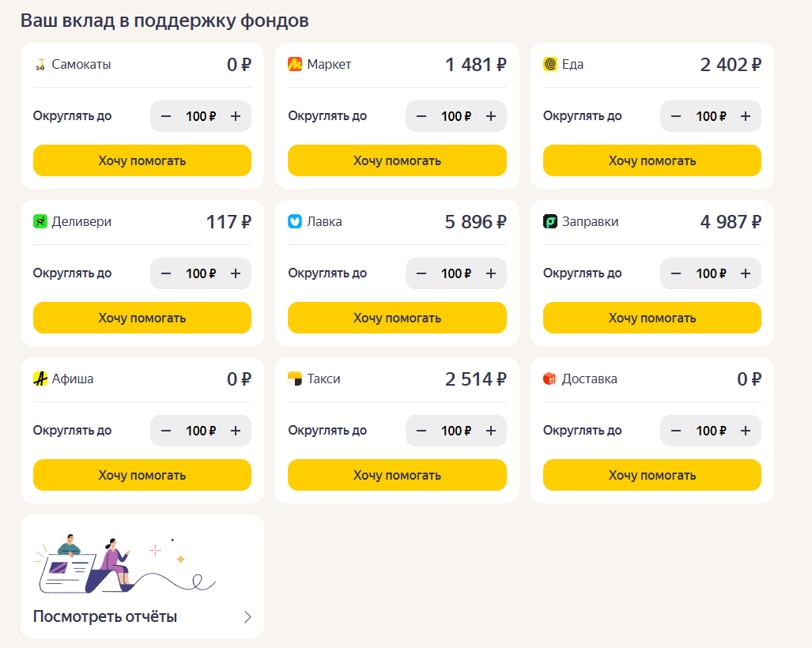Click Хочу помогать under Афиша

[142, 475]
